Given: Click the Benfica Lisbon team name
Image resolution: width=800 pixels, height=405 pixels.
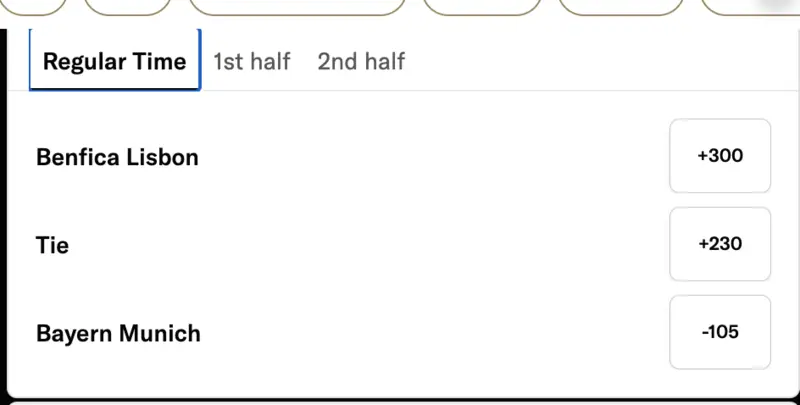Looking at the screenshot, I should click(x=117, y=157).
